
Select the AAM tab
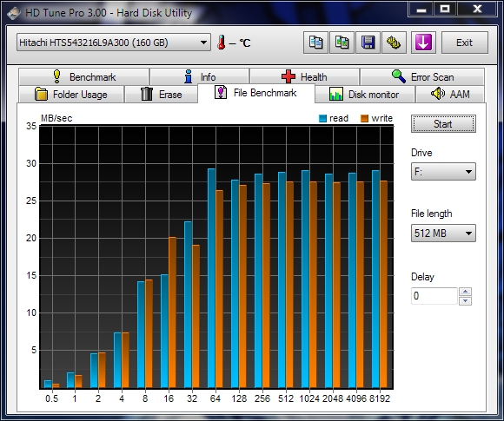point(450,95)
